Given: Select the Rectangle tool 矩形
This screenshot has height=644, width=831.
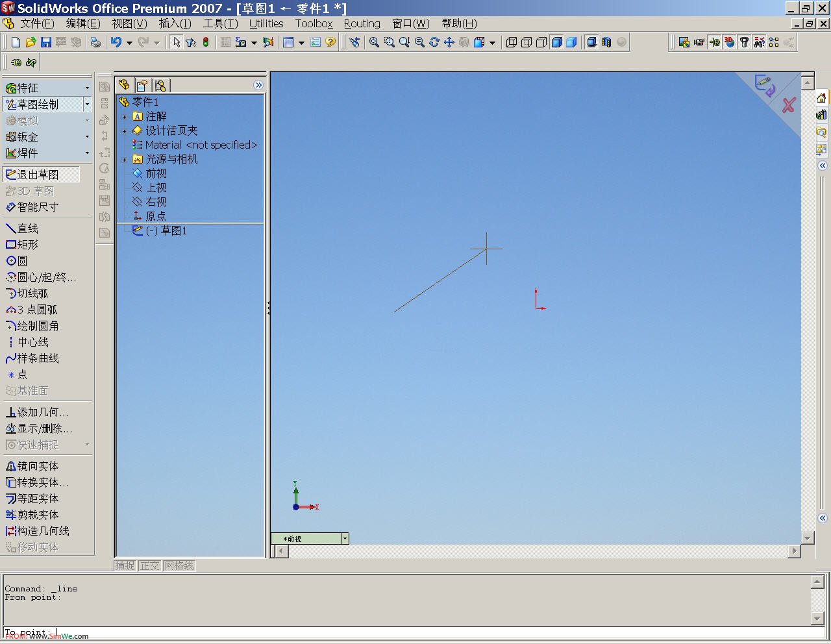Looking at the screenshot, I should [x=22, y=245].
